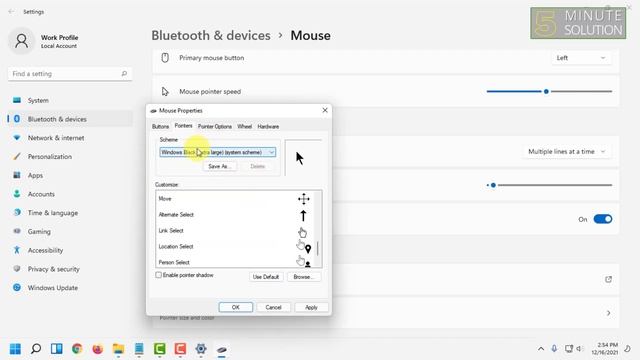
Task: Open Windows Update settings
Action: pyautogui.click(x=53, y=288)
